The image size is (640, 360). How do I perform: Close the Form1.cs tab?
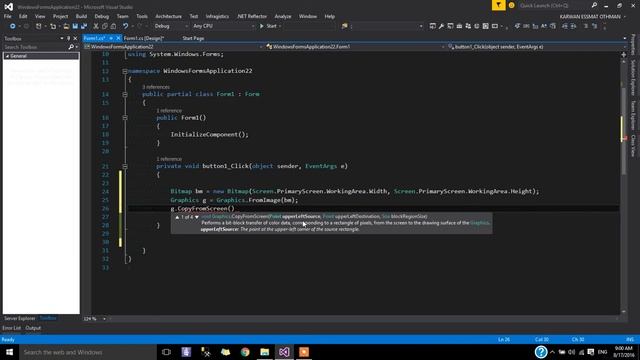pyautogui.click(x=118, y=38)
